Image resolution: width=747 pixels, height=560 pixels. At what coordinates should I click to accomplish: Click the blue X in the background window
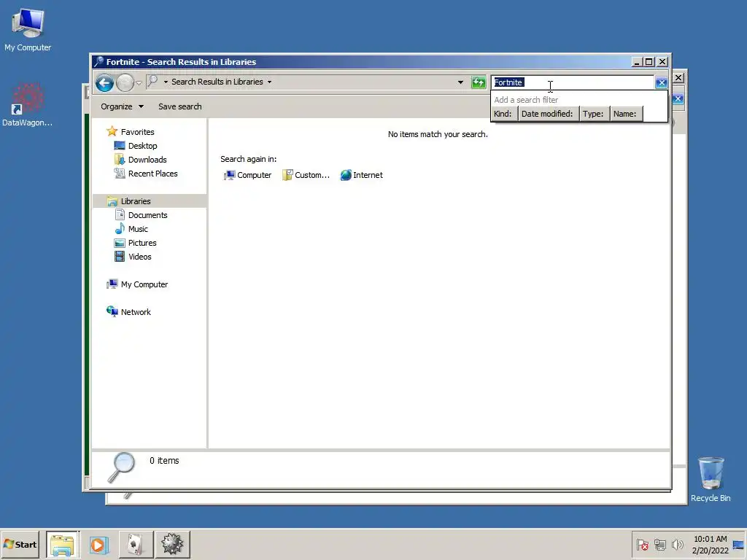click(678, 99)
